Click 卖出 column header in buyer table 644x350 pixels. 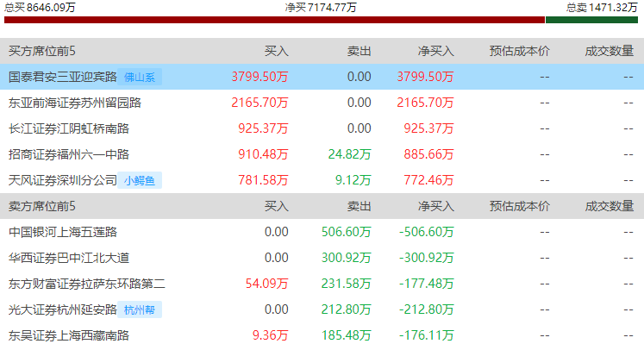pos(359,51)
